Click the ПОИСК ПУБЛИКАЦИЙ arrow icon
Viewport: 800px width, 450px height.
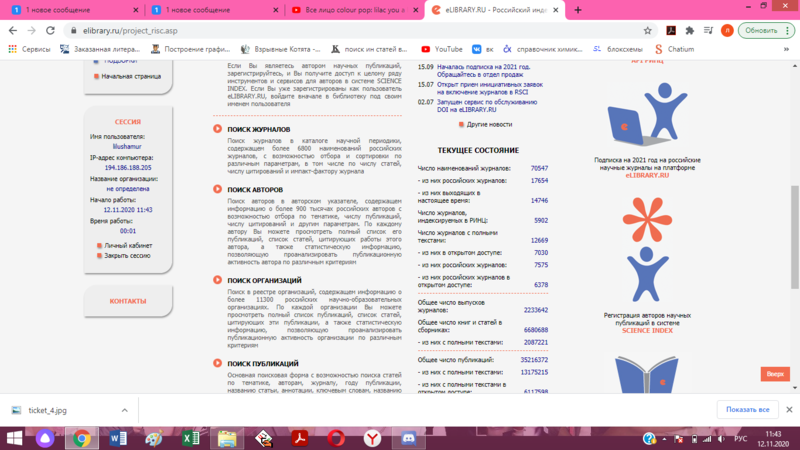tap(217, 363)
